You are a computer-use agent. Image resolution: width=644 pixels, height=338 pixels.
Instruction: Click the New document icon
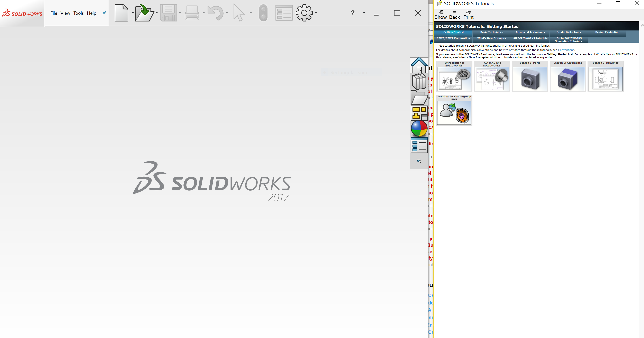121,13
